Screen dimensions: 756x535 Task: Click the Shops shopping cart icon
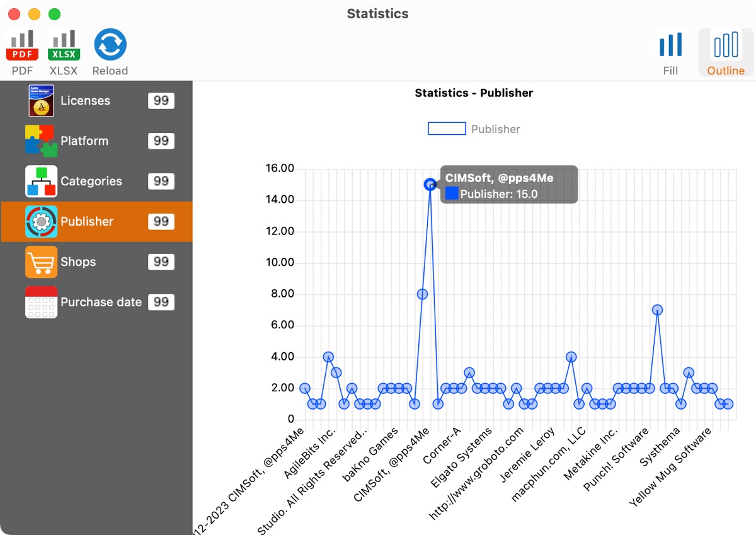coord(42,262)
